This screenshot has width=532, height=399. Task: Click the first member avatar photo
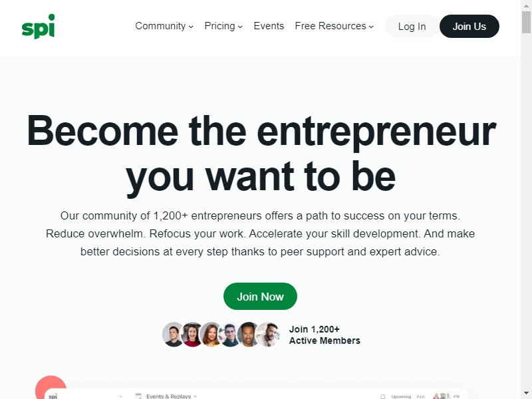click(174, 334)
